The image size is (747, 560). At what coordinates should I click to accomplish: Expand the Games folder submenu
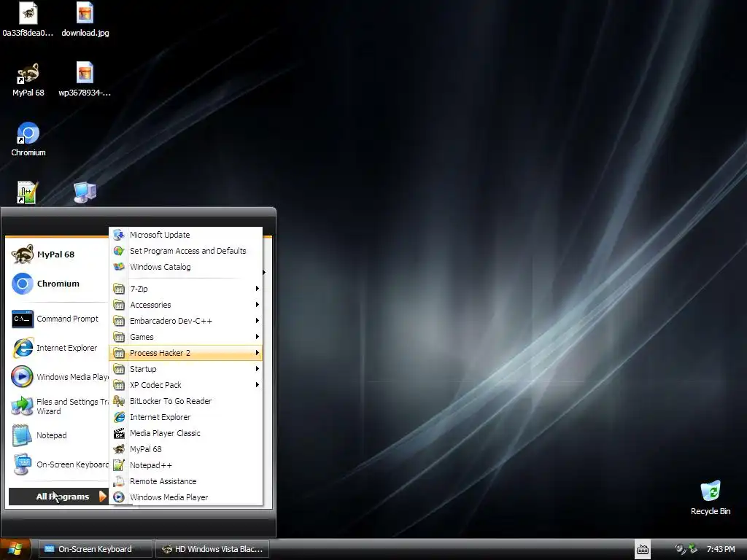pyautogui.click(x=186, y=337)
